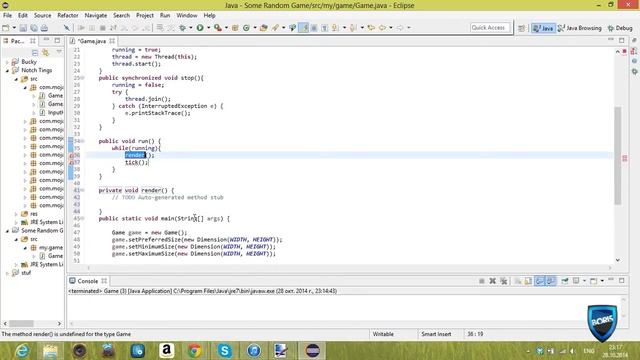
Task: Open Package Explorer View Menu dropdown
Action: click(59, 52)
